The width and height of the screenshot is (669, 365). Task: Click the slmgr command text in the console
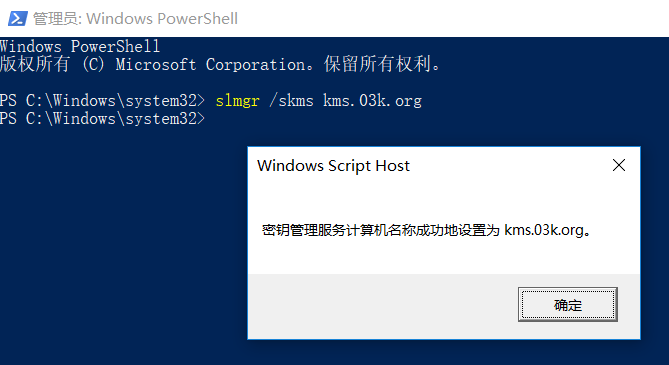[237, 101]
